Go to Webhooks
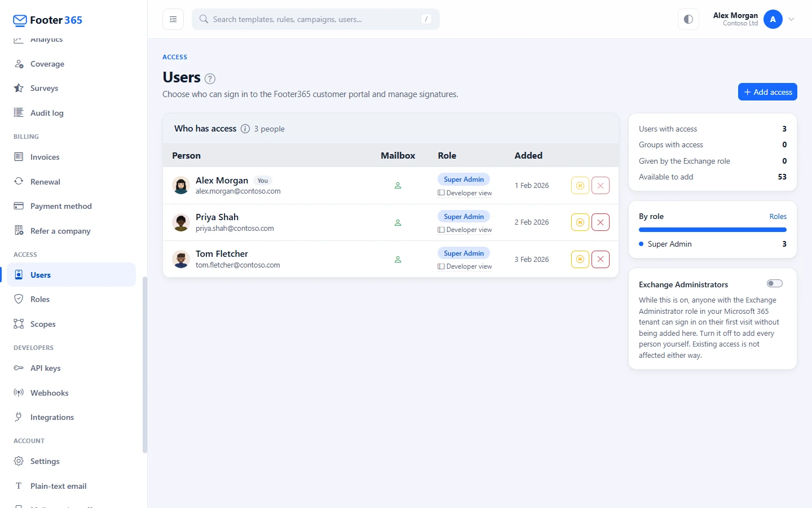This screenshot has height=508, width=812. 72,393
